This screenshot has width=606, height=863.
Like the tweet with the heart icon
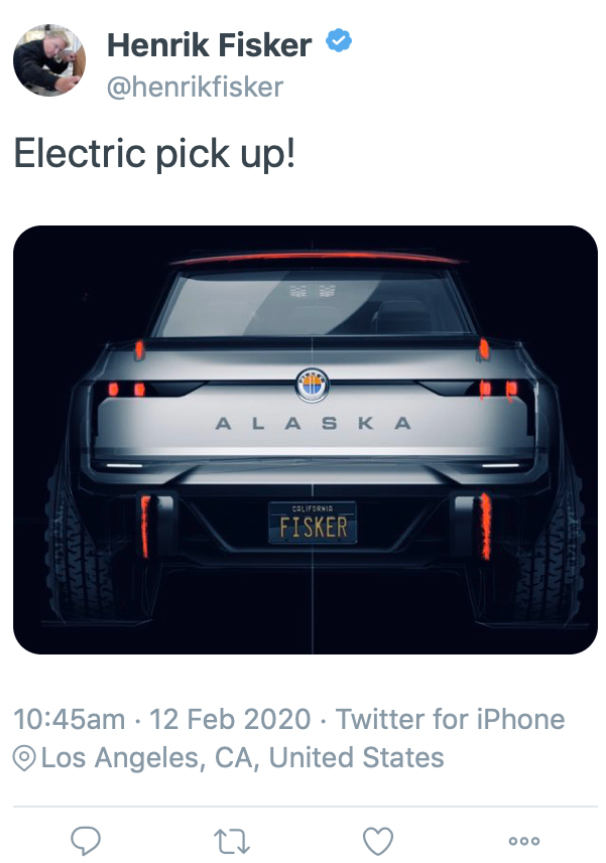point(377,839)
